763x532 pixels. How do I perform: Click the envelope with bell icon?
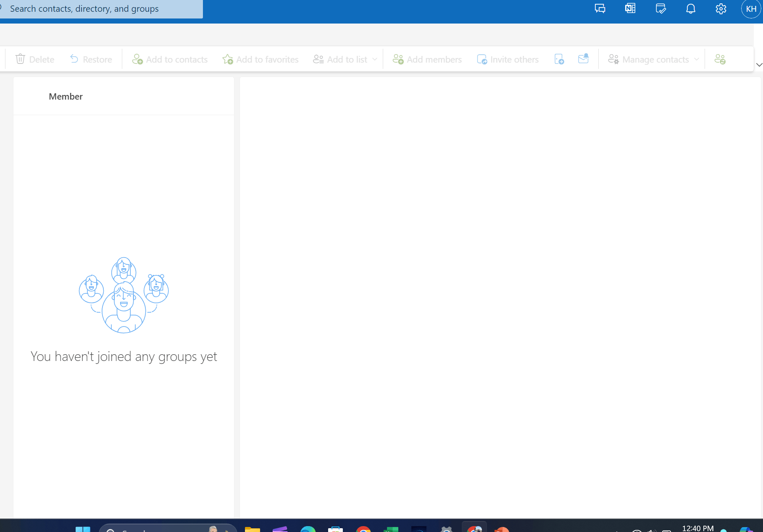click(583, 59)
